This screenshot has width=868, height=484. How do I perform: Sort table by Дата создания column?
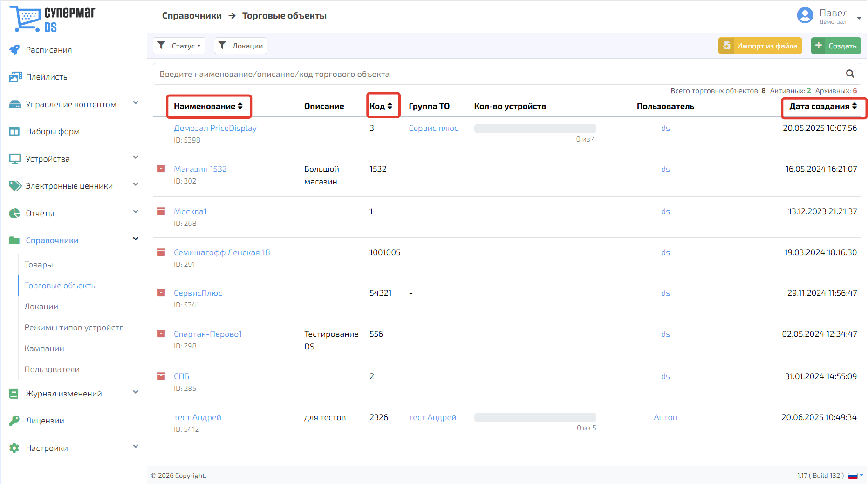[823, 106]
